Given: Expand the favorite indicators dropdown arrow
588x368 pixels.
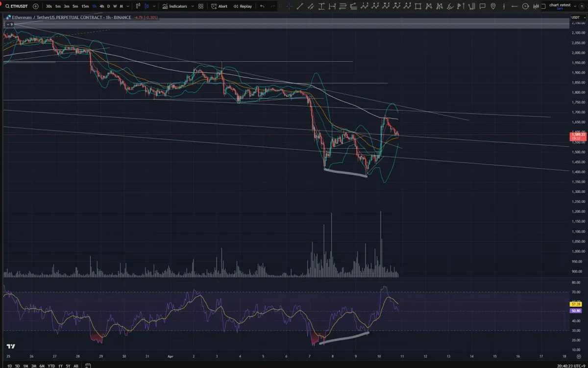Looking at the screenshot, I should coord(193,6).
